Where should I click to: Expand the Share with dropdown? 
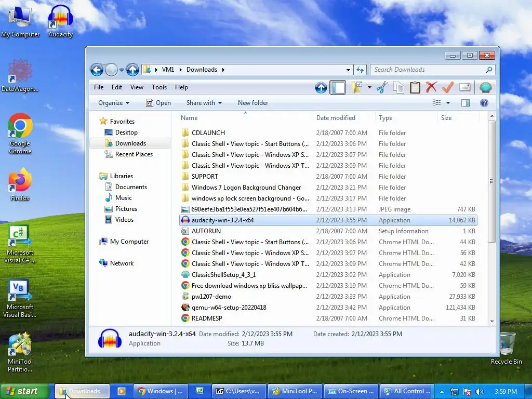pos(204,103)
